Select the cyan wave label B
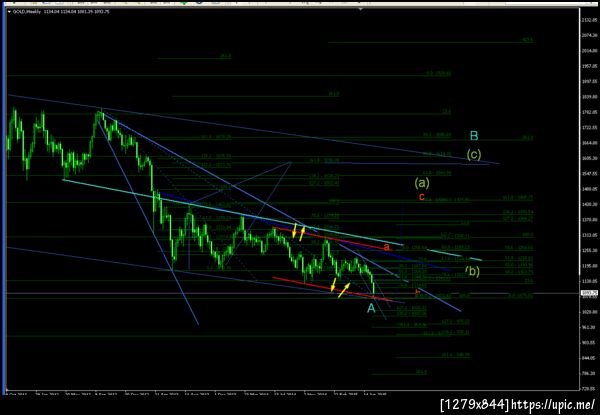 pyautogui.click(x=474, y=136)
